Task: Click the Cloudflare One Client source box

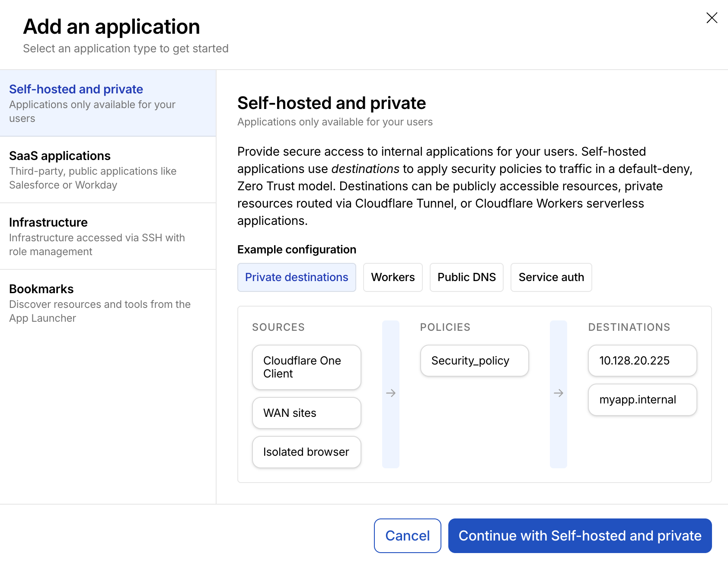Action: tap(307, 367)
